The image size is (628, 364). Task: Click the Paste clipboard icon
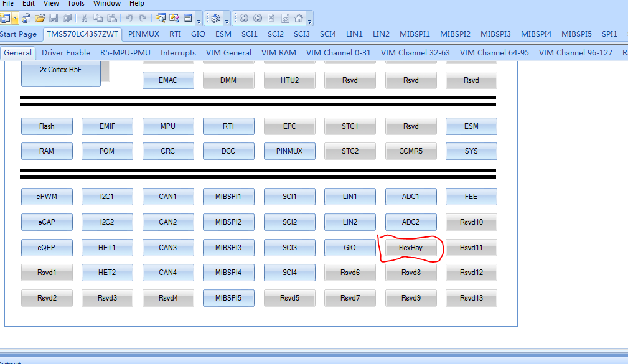click(x=113, y=18)
